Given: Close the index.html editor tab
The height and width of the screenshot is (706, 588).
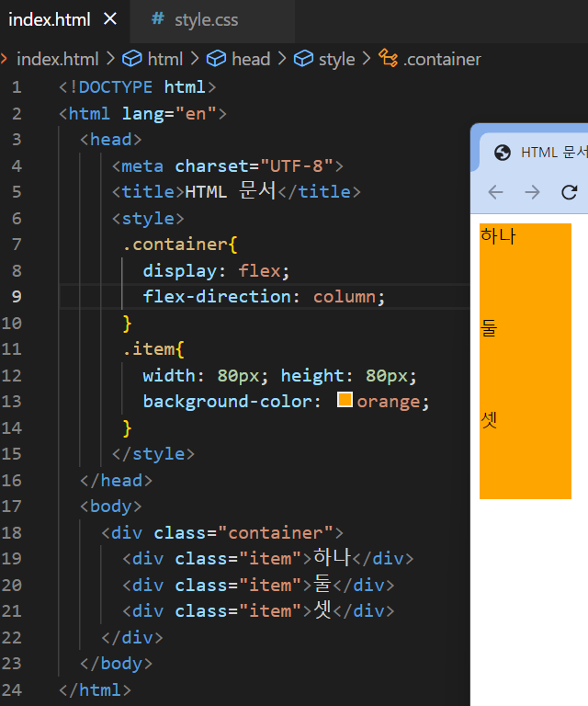Looking at the screenshot, I should [110, 19].
